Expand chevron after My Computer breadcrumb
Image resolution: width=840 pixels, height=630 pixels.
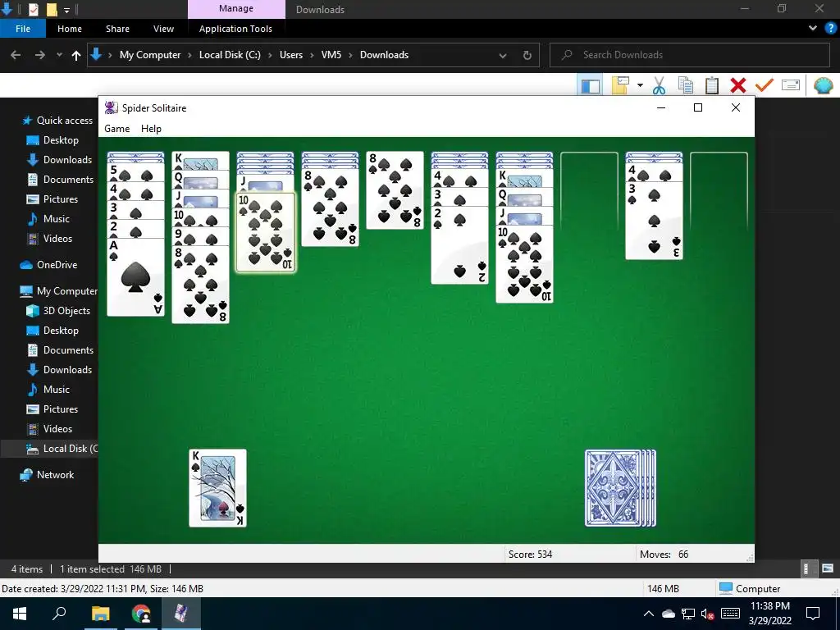(189, 55)
